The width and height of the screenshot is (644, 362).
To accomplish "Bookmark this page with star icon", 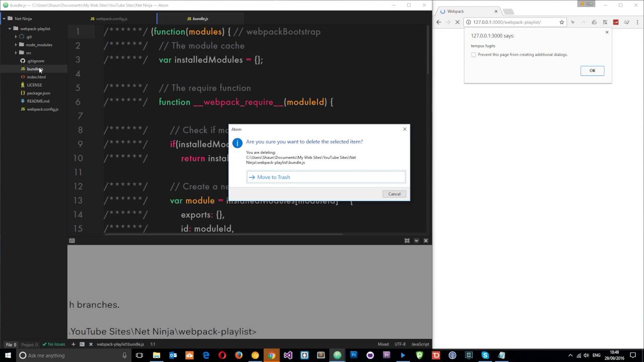I will [x=561, y=22].
